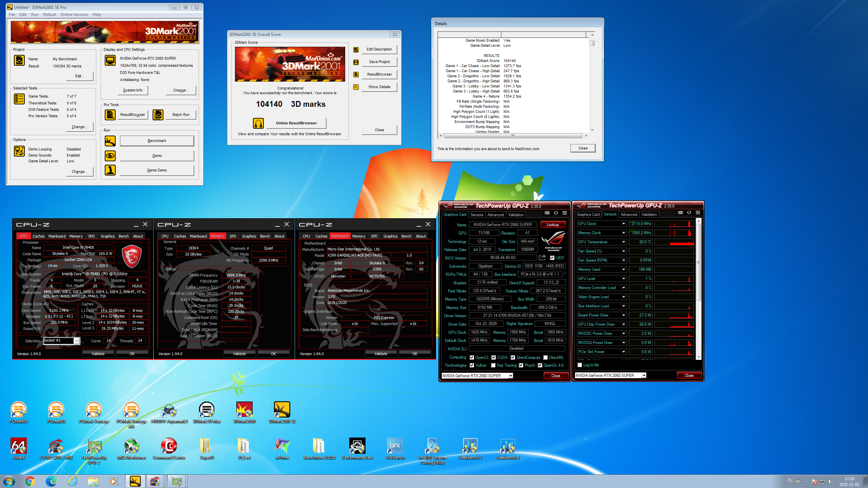Toggle the OpenCL checkbox in GPU-Z

(x=472, y=358)
